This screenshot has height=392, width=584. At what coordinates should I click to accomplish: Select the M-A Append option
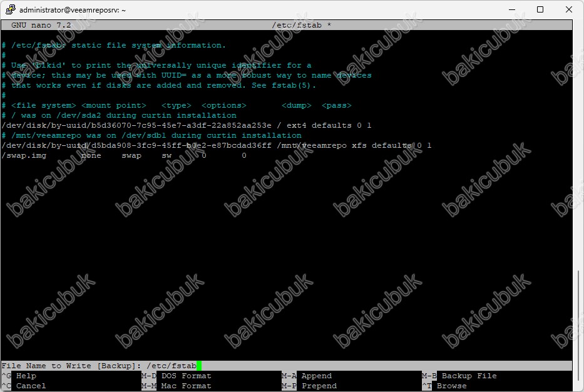coord(307,376)
